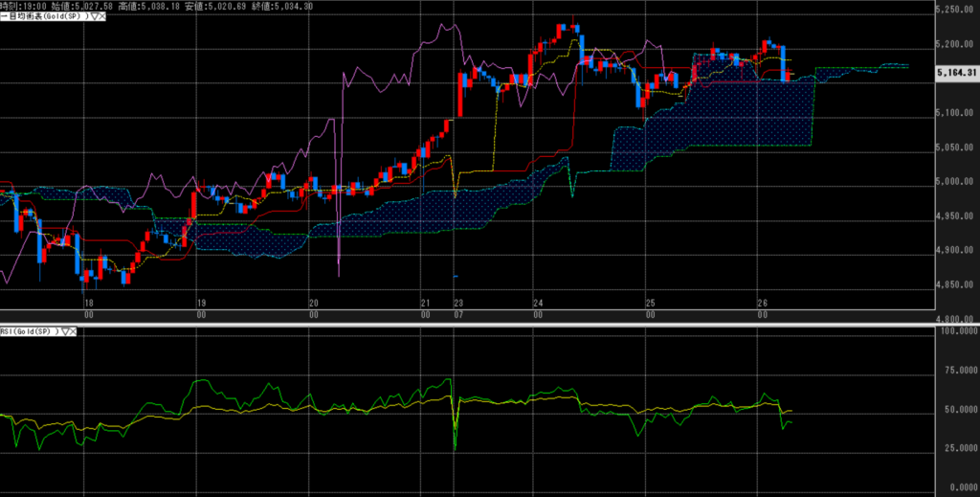The width and height of the screenshot is (980, 497).
Task: Select date marker 26 on time axis
Action: [762, 303]
